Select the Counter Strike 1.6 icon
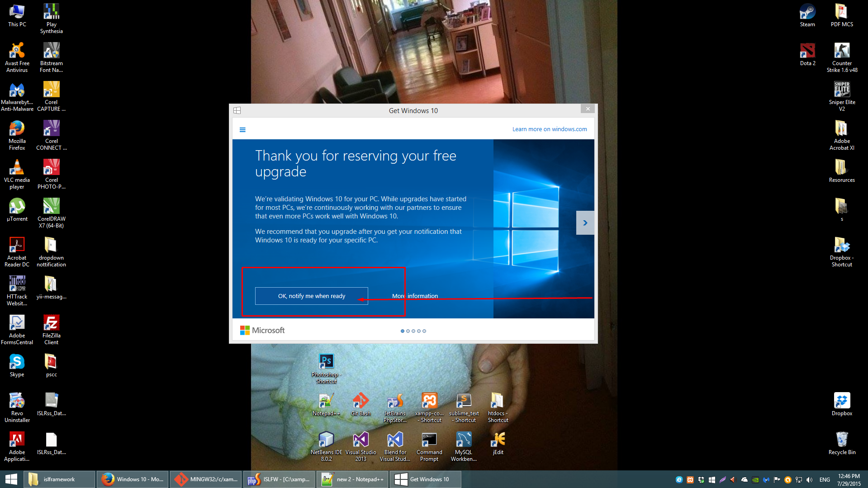The height and width of the screenshot is (488, 868). (842, 57)
